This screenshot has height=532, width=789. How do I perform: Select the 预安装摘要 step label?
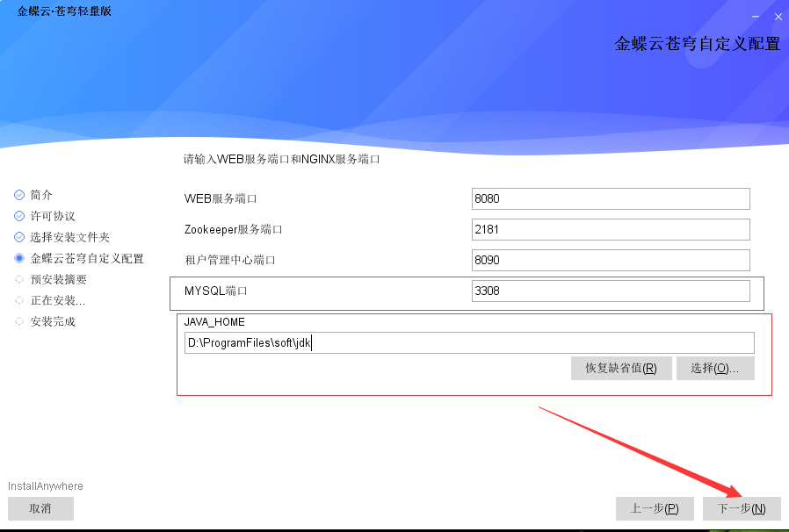point(58,279)
